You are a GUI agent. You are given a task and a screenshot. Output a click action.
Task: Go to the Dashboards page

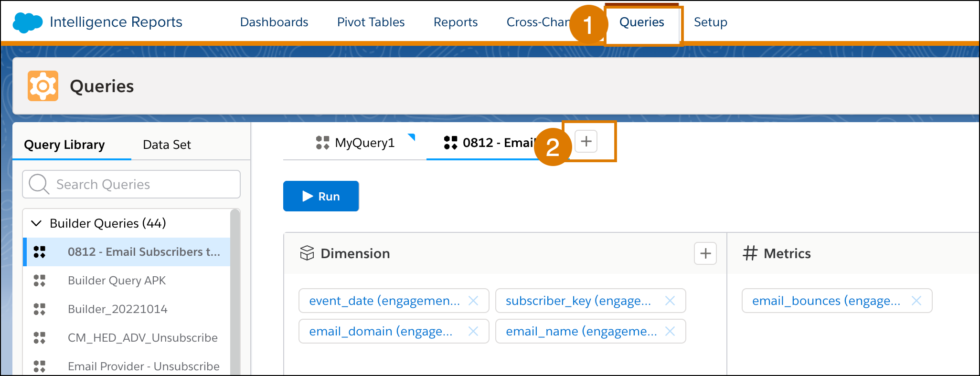[274, 22]
